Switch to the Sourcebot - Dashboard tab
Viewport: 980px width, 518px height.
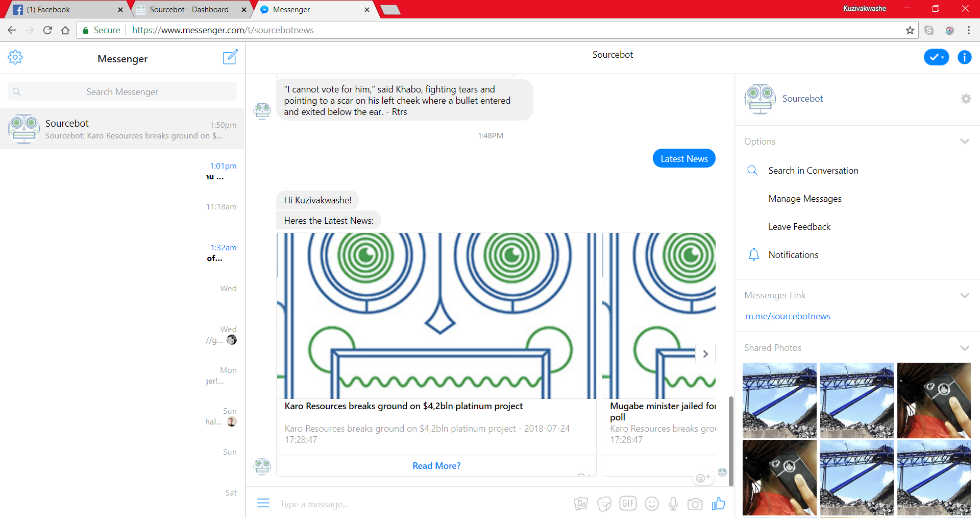[x=189, y=10]
